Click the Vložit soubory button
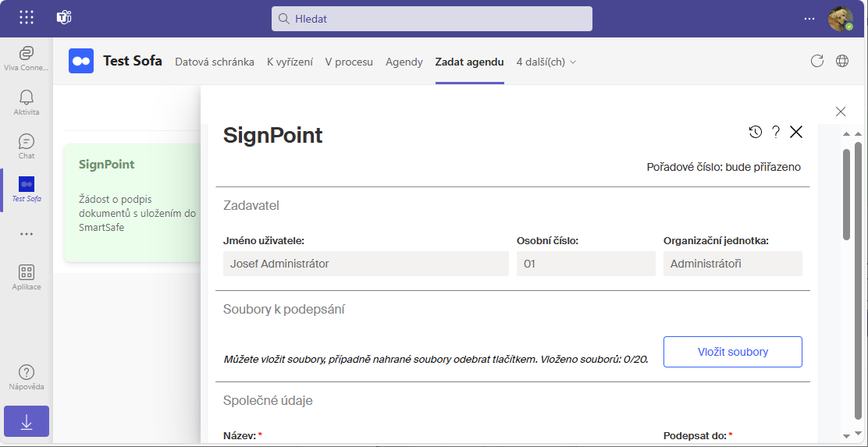The width and height of the screenshot is (868, 447). pos(733,352)
